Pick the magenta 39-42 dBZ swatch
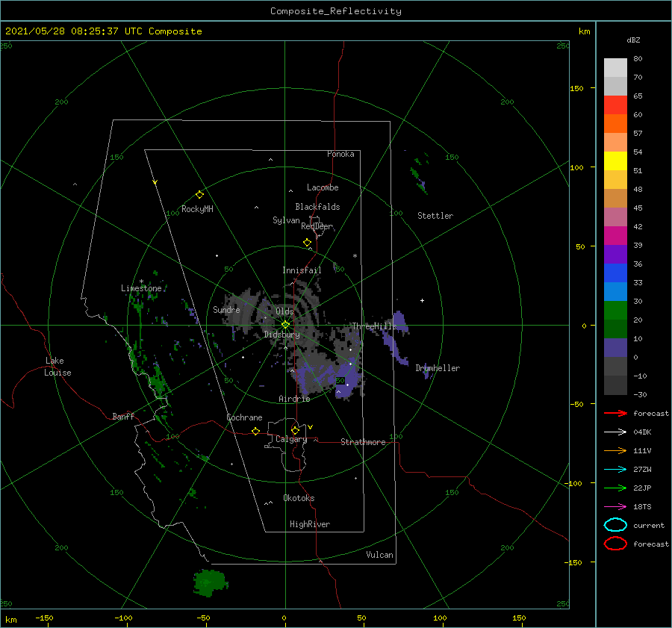Image resolution: width=672 pixels, height=628 pixels. pos(615,235)
